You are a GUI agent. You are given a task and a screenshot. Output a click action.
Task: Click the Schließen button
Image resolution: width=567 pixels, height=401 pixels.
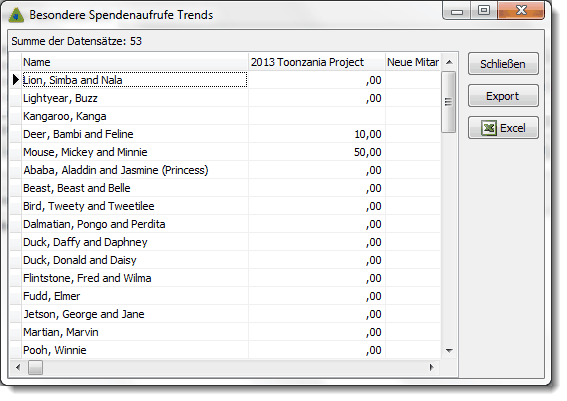tap(503, 64)
